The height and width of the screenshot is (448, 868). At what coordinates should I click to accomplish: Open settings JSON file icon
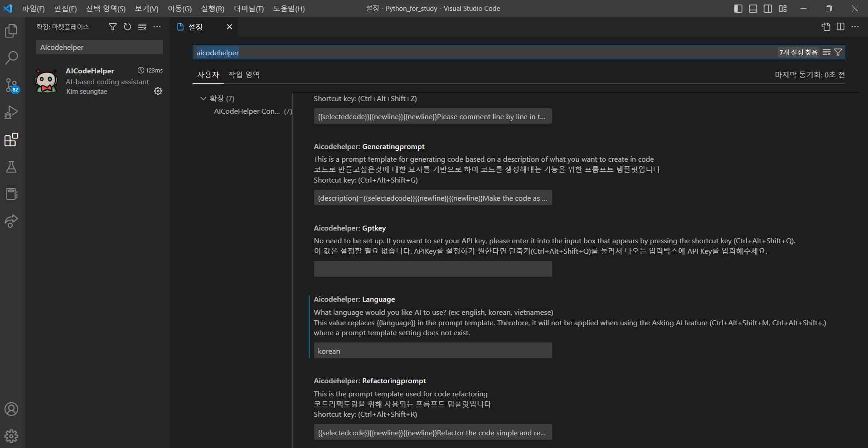pos(826,27)
